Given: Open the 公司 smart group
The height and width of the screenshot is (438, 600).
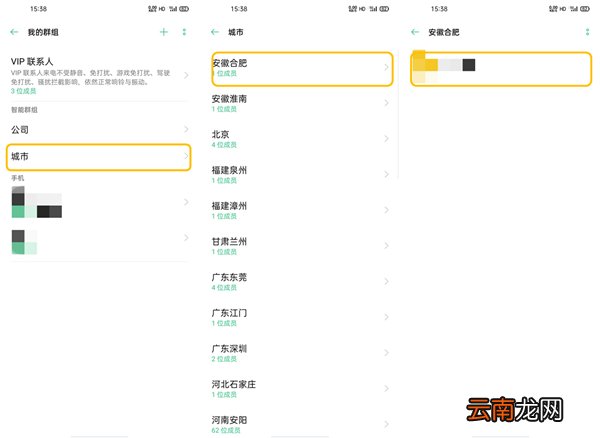Looking at the screenshot, I should (x=99, y=130).
